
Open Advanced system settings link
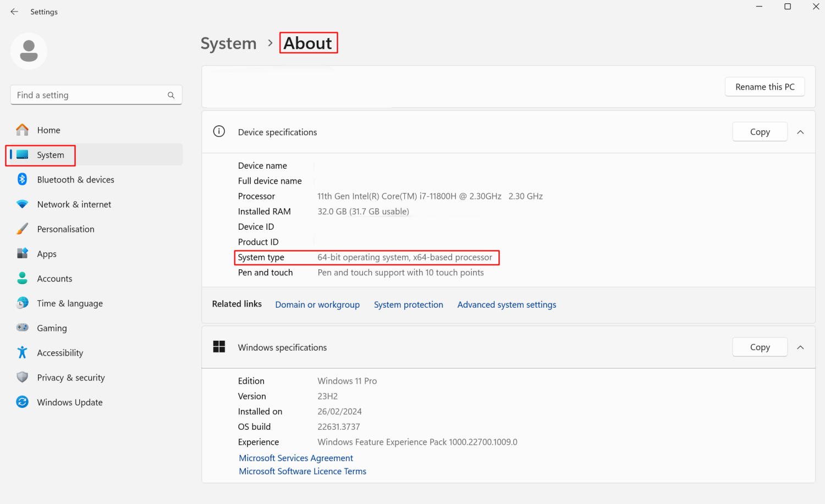point(507,304)
